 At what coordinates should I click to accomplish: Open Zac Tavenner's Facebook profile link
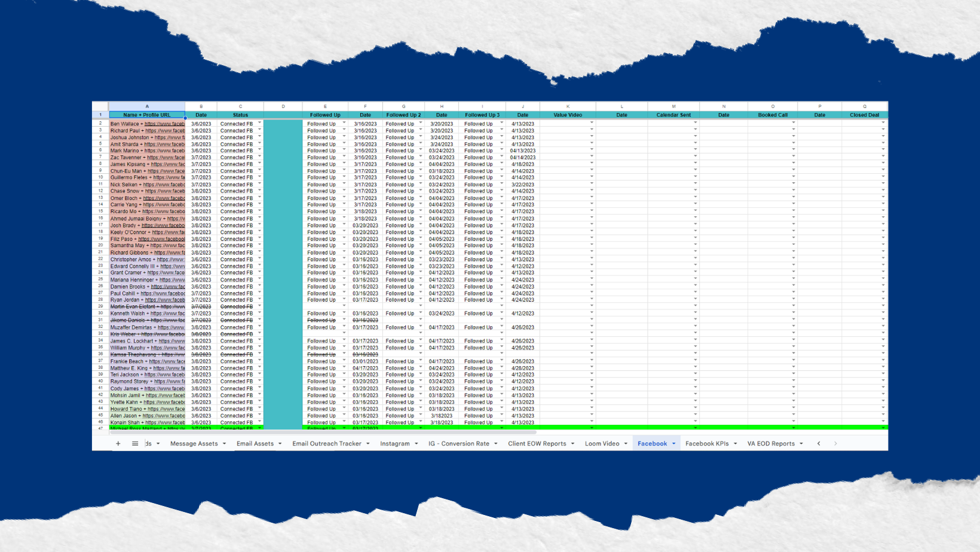pos(166,158)
